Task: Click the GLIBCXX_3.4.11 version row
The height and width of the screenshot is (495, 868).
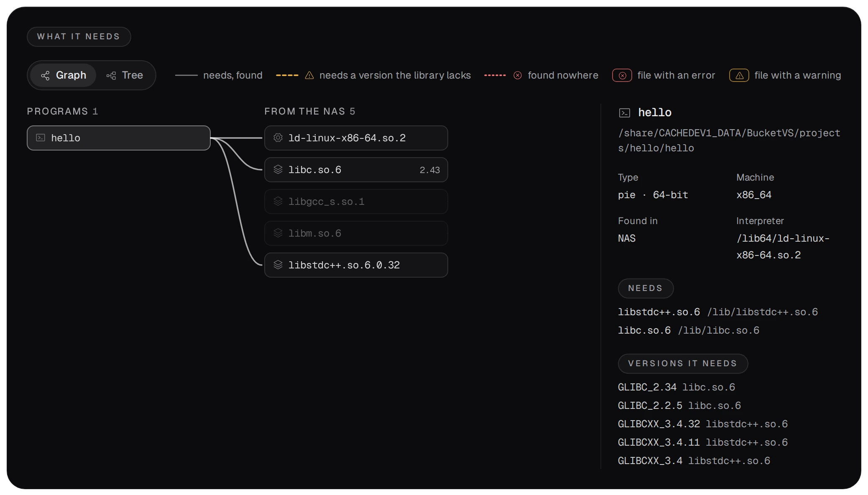Action: 703,442
